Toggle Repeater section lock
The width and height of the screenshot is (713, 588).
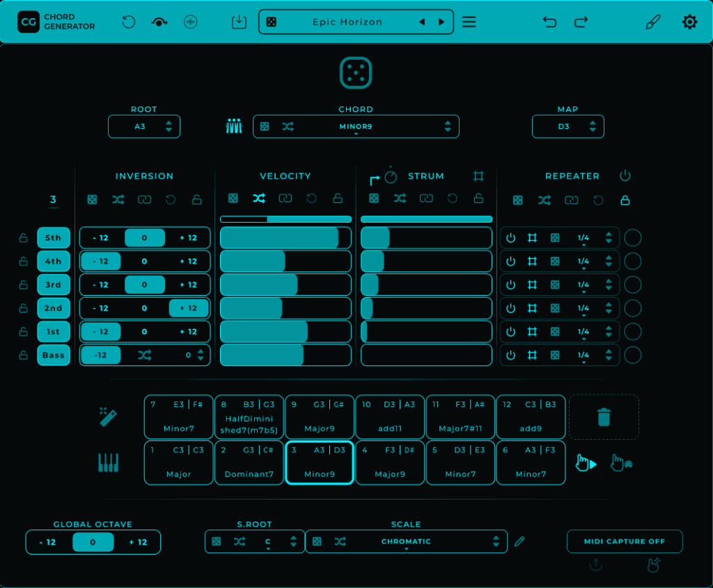(x=625, y=200)
